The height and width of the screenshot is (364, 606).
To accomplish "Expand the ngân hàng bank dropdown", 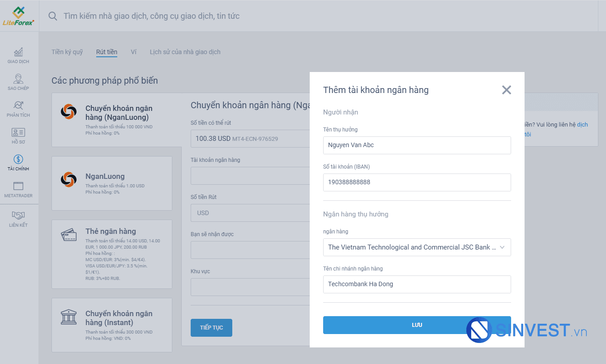I will pos(417,247).
